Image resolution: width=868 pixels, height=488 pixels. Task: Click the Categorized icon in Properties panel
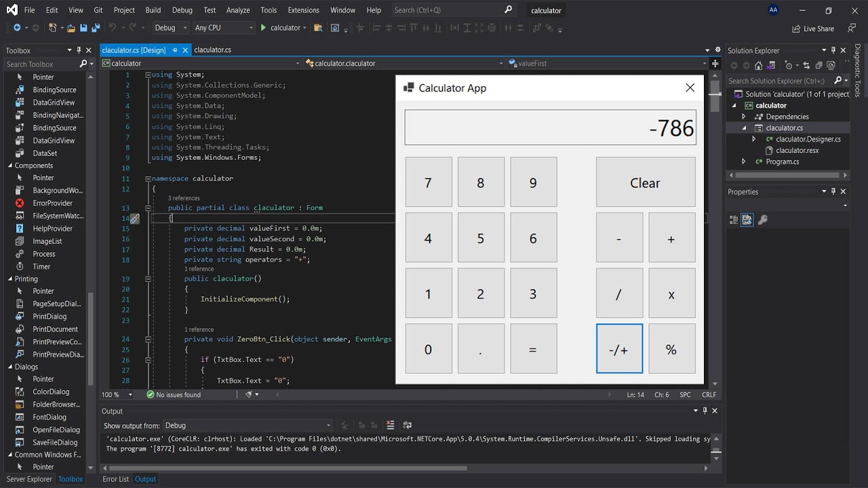(x=734, y=220)
